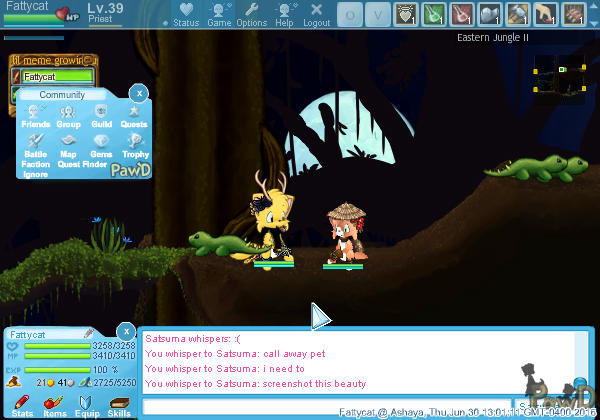The height and width of the screenshot is (420, 600).
Task: Close the Community panel
Action: (139, 92)
